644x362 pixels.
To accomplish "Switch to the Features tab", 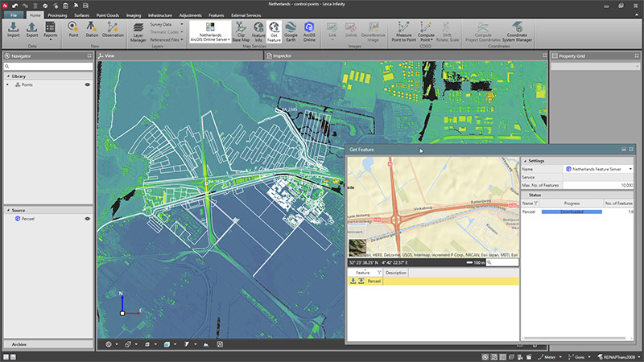I will coord(216,15).
